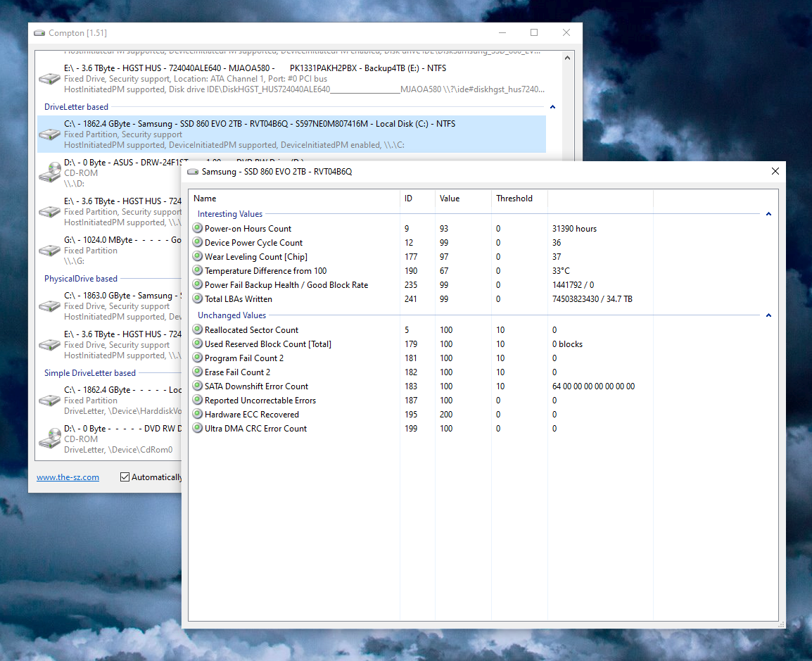Click the status icon for Hardware ECC Recovered
Viewport: 812px width, 661px height.
coord(197,414)
